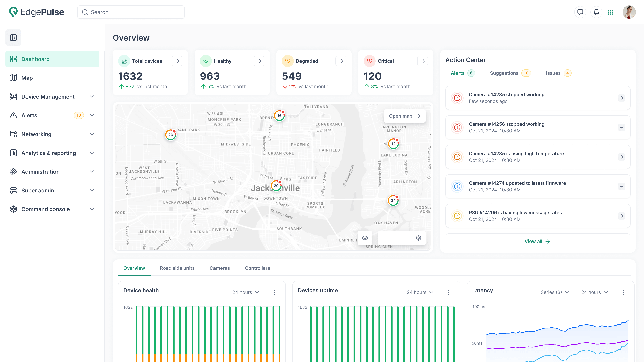Open Device health 24 hours dropdown
The image size is (644, 362).
[246, 292]
